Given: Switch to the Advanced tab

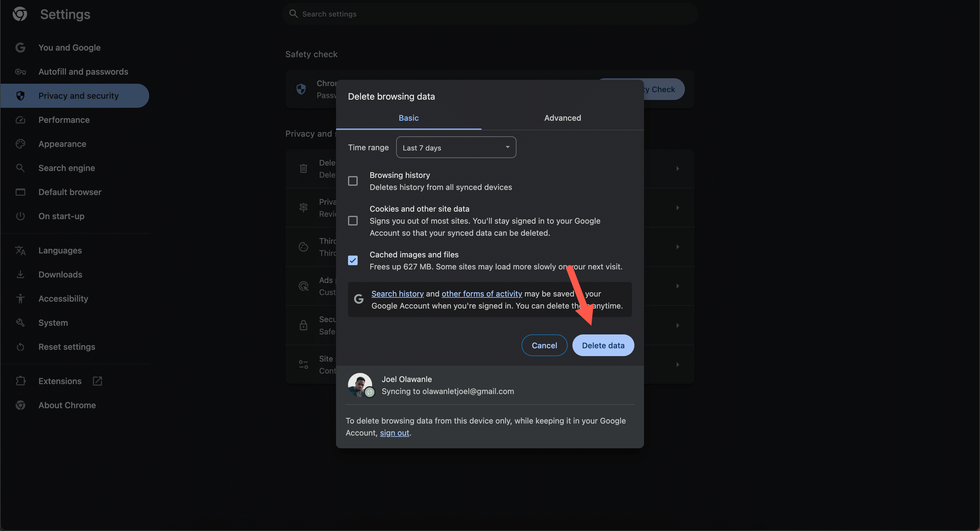Looking at the screenshot, I should tap(562, 118).
